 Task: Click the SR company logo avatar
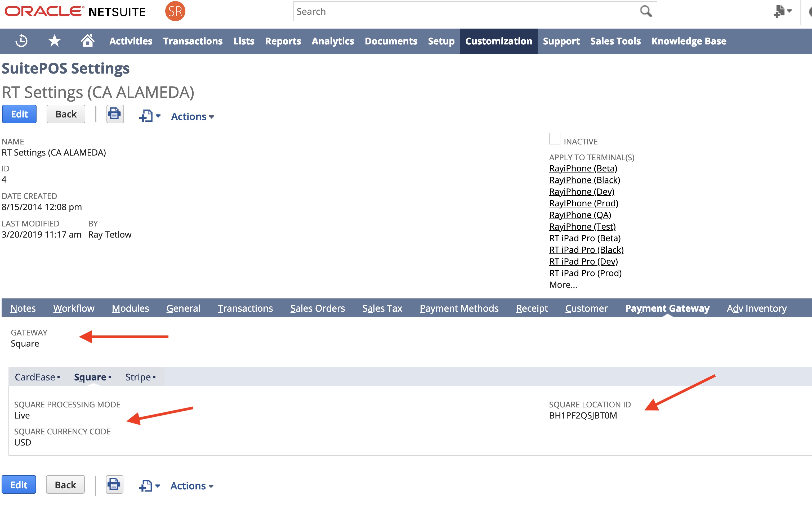pos(175,11)
